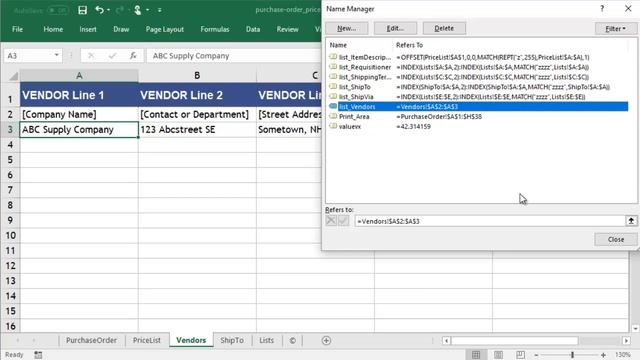Switch to the PurchaseOrder sheet tab
Image resolution: width=640 pixels, height=360 pixels.
point(91,340)
